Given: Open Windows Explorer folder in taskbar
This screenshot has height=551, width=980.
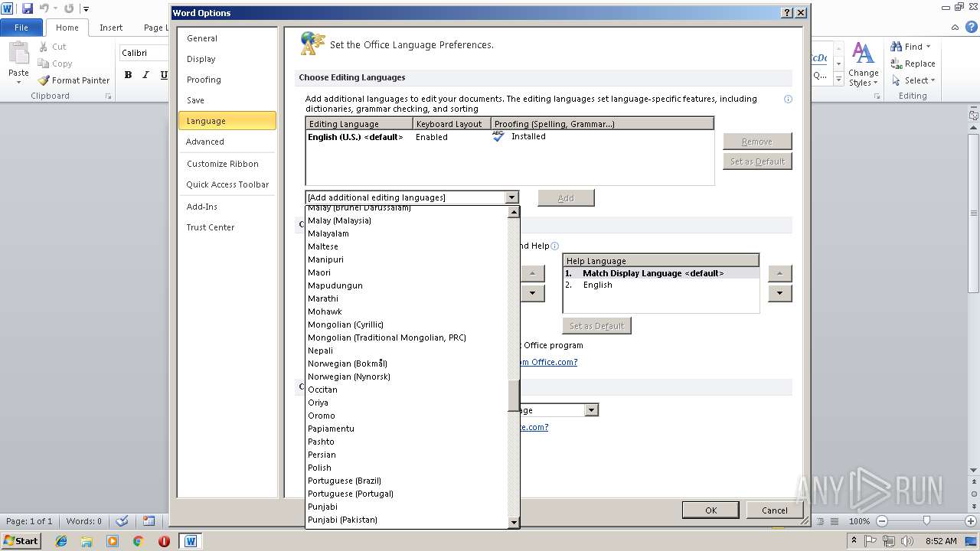Looking at the screenshot, I should pyautogui.click(x=87, y=541).
